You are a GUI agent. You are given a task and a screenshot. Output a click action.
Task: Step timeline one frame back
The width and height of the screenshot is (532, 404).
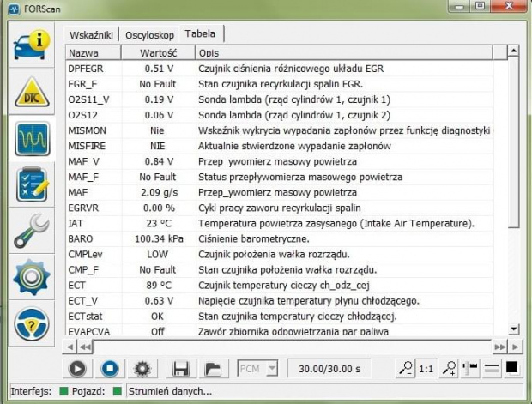[70, 347]
